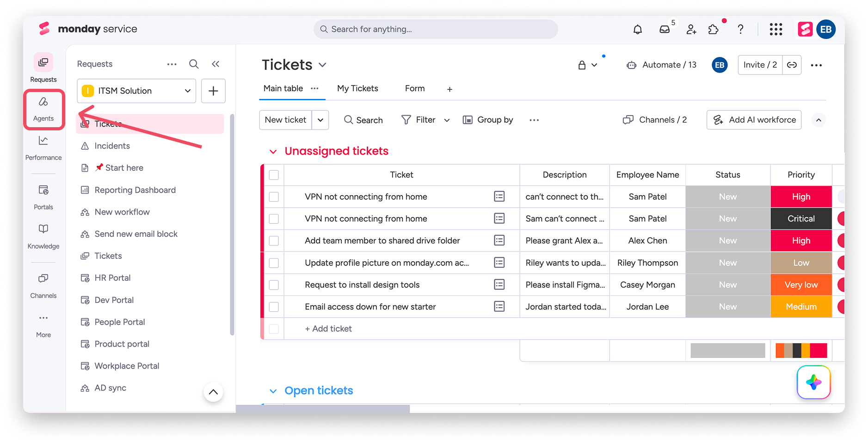Open the inbox with 5 updates
Image resolution: width=868 pixels, height=443 pixels.
coord(665,30)
